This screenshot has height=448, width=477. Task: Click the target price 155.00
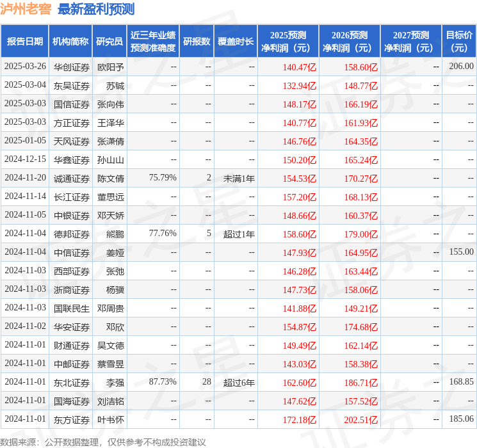click(x=461, y=252)
